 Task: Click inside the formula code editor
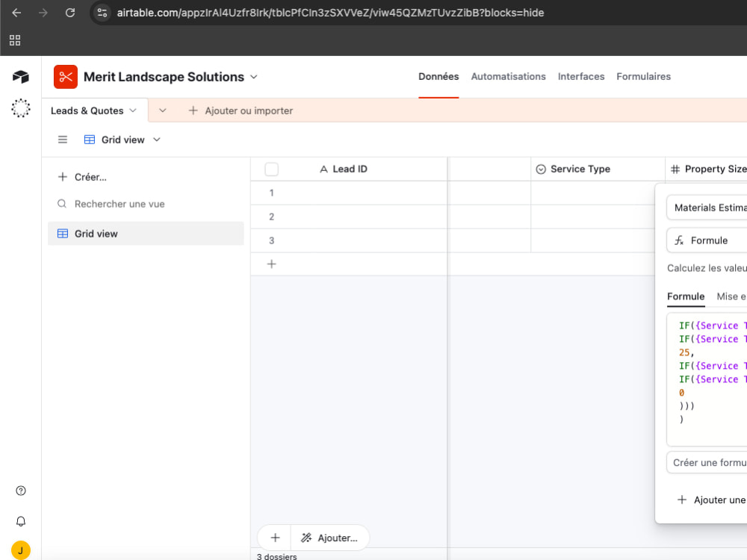(x=707, y=379)
